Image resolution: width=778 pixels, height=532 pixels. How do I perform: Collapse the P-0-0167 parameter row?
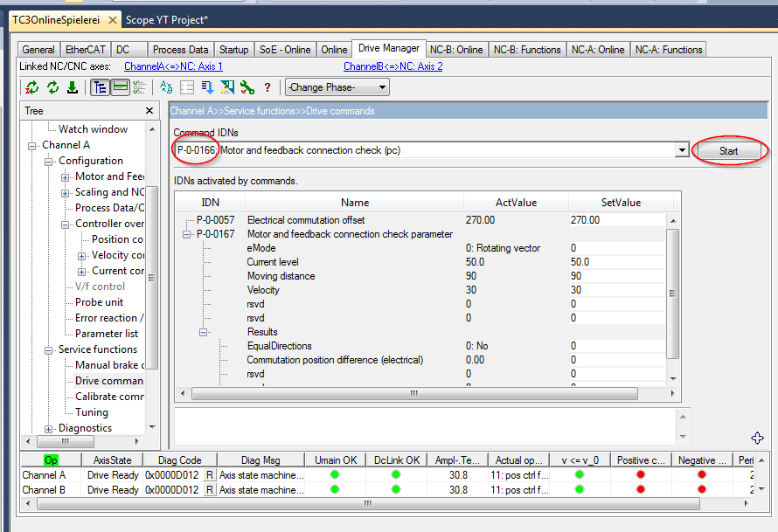pyautogui.click(x=186, y=234)
